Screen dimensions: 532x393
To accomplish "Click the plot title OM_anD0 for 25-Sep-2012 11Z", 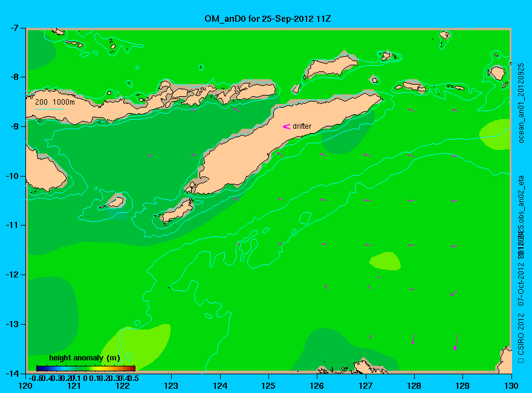I will point(267,19).
